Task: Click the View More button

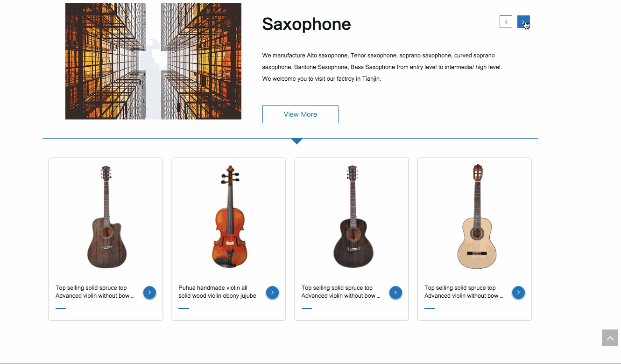Action: 300,114
